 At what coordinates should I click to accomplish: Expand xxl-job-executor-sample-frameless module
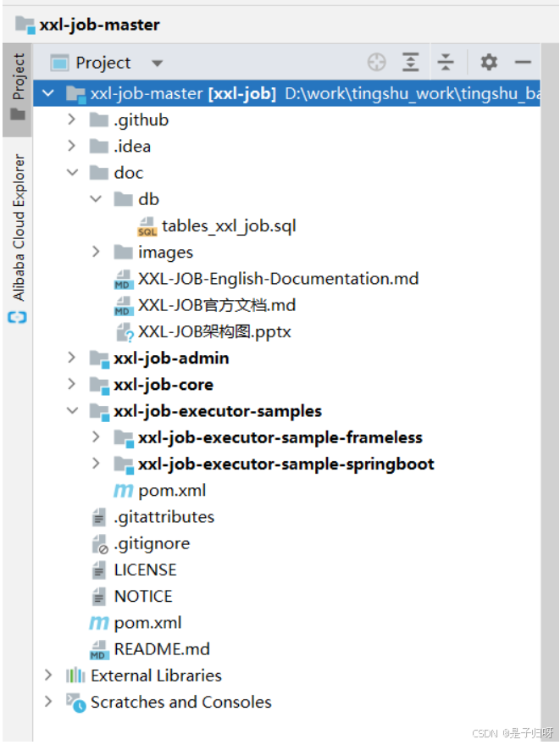(96, 437)
